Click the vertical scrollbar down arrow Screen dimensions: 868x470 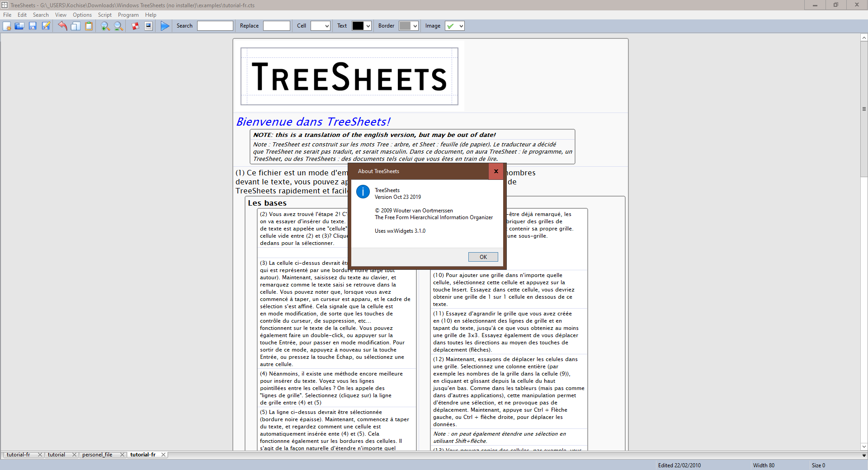[x=864, y=446]
